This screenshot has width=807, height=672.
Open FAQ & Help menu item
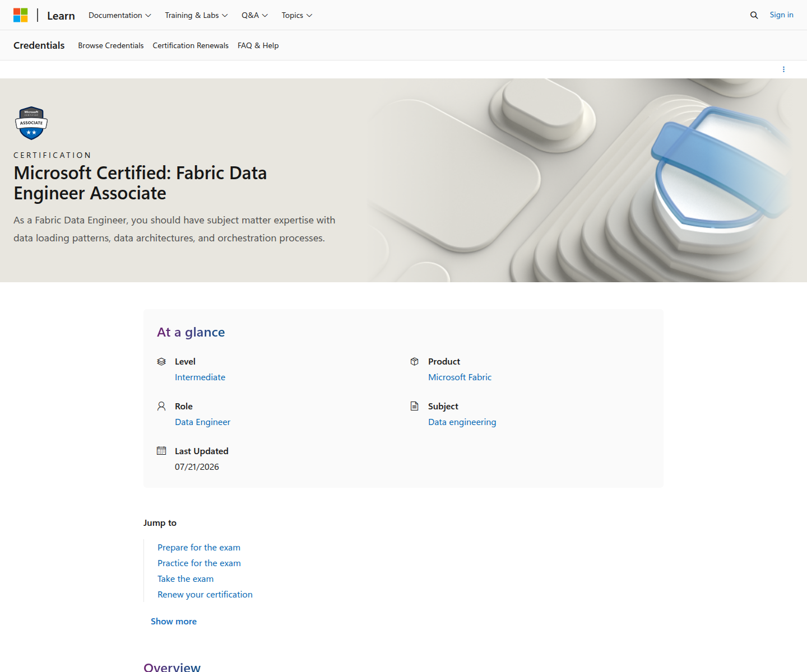[258, 45]
